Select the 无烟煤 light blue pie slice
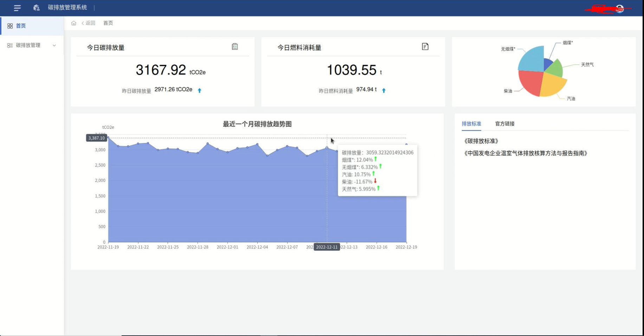644x336 pixels. 532,60
